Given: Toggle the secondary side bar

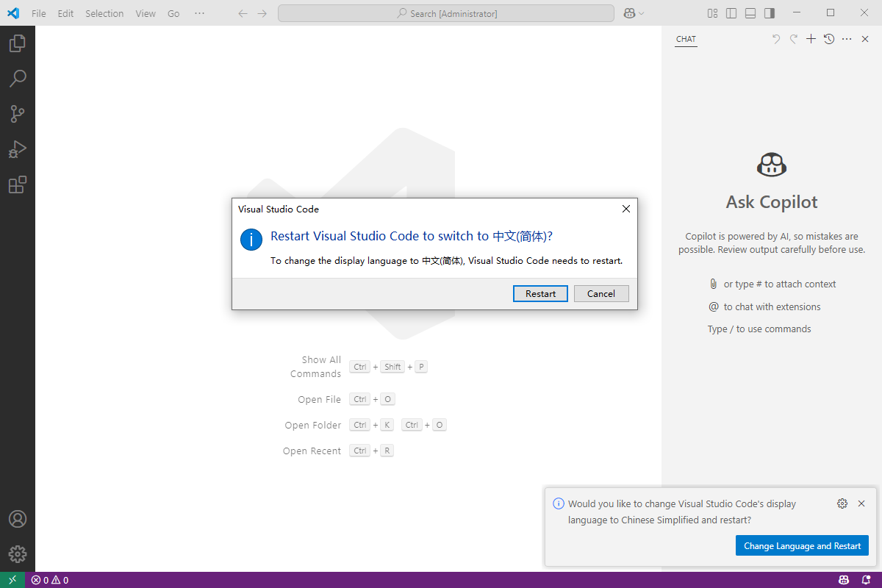Looking at the screenshot, I should [770, 13].
